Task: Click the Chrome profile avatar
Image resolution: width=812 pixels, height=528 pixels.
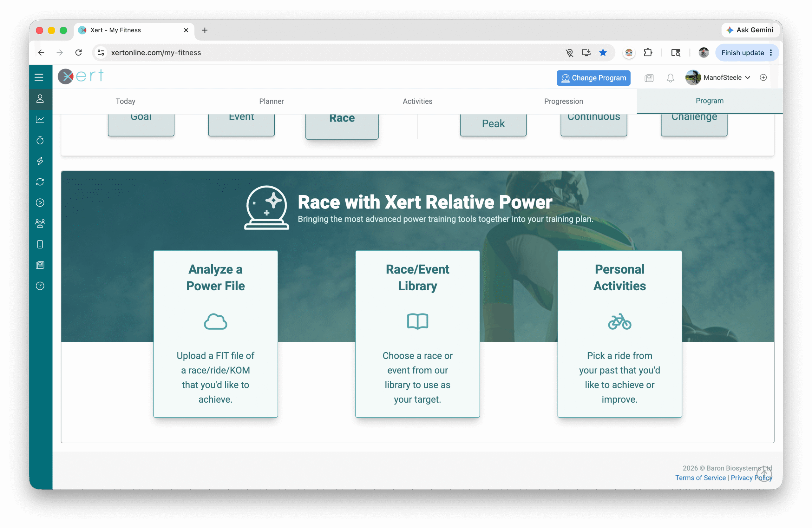Action: coord(704,53)
